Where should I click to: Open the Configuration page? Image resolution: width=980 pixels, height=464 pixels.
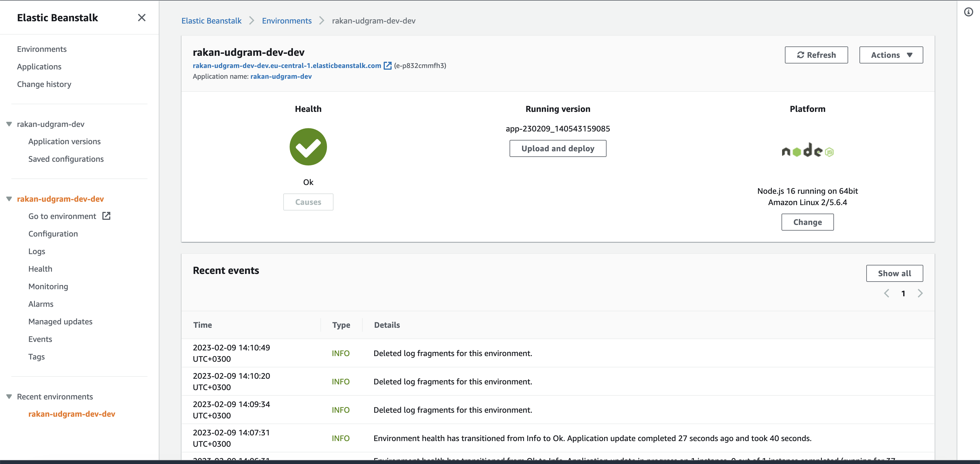(53, 234)
